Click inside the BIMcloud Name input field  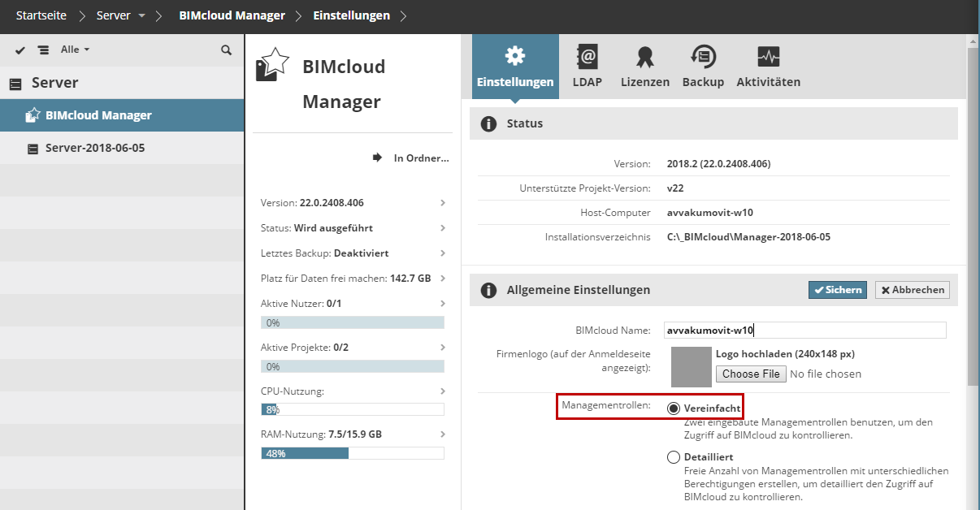click(804, 330)
